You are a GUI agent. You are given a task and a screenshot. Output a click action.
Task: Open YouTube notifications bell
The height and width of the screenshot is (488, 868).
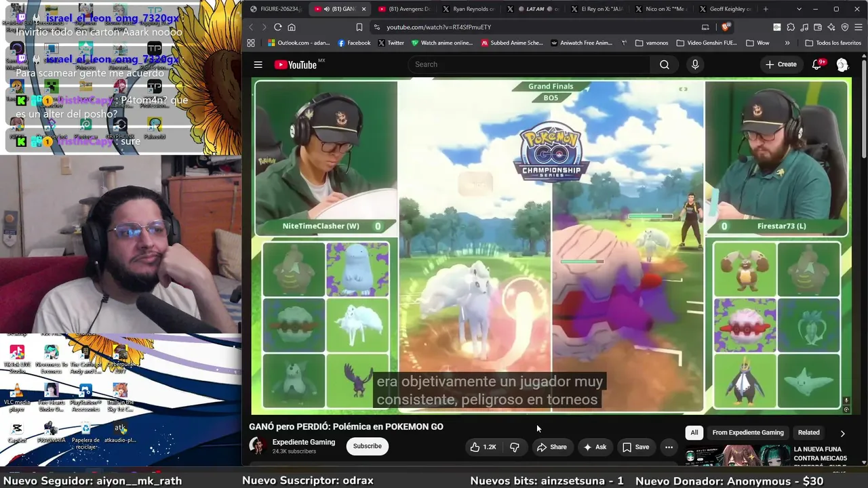817,64
